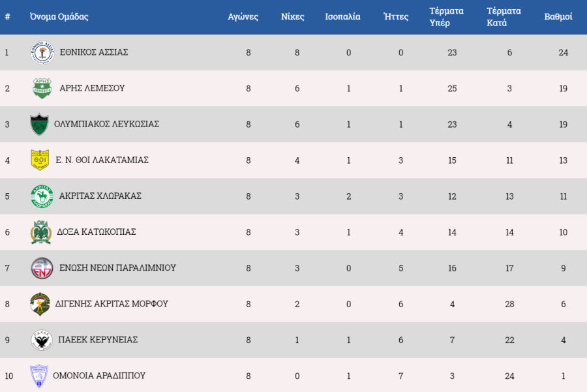Click the Όνομα Ομάδας column header
587x392 pixels.
[x=59, y=17]
